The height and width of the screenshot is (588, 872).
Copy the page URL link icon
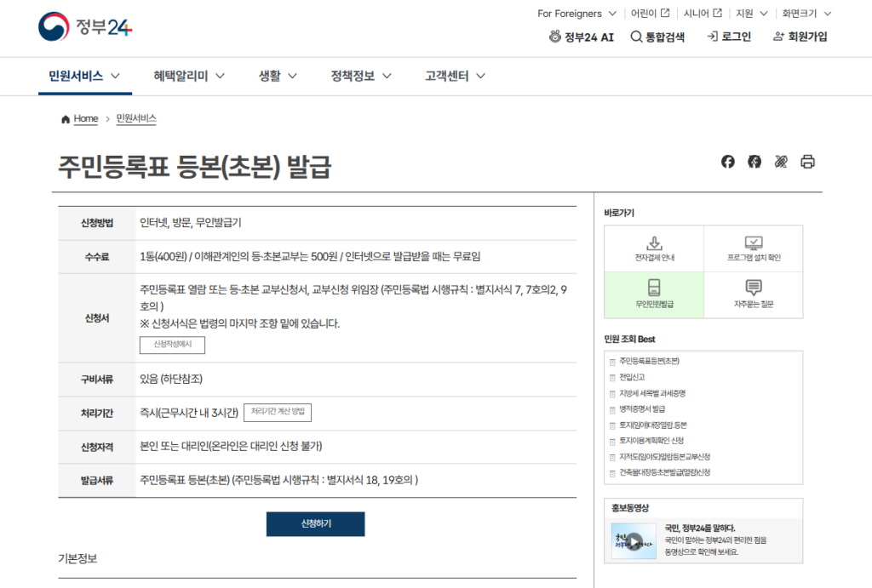point(780,161)
